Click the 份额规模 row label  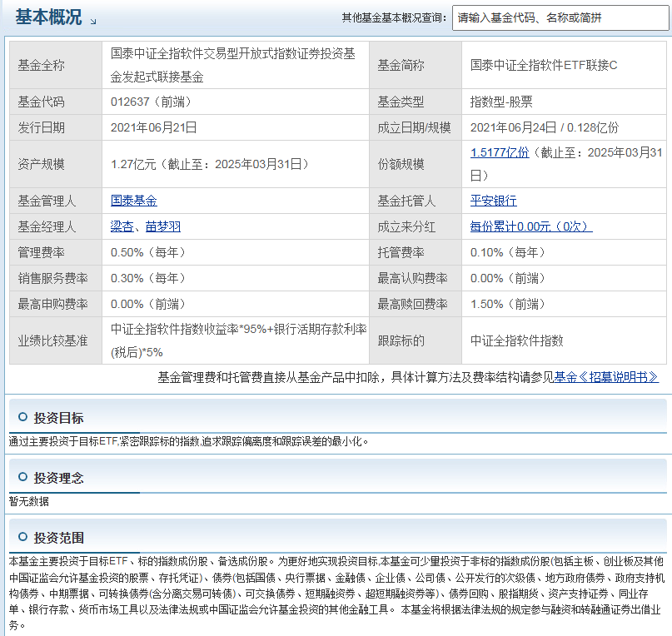pyautogui.click(x=401, y=164)
